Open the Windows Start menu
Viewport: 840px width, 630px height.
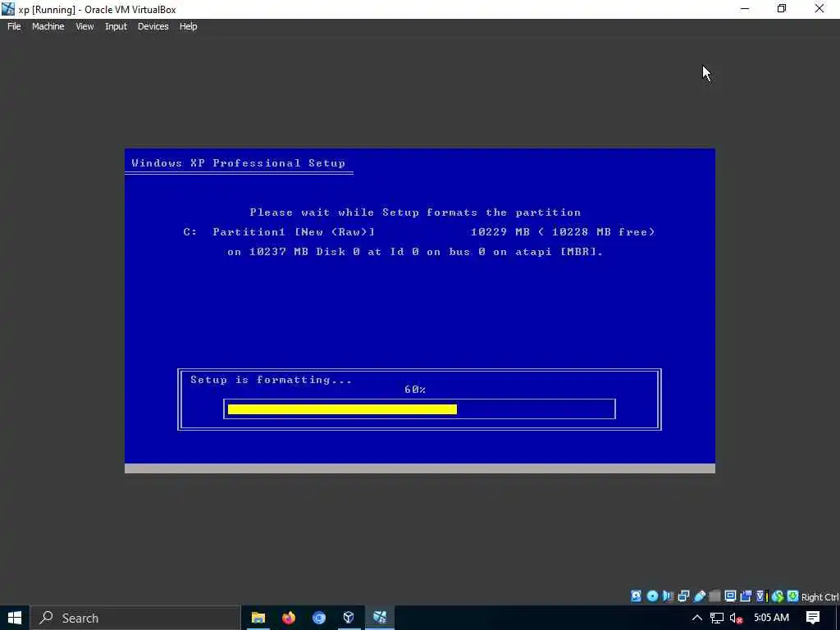(15, 618)
